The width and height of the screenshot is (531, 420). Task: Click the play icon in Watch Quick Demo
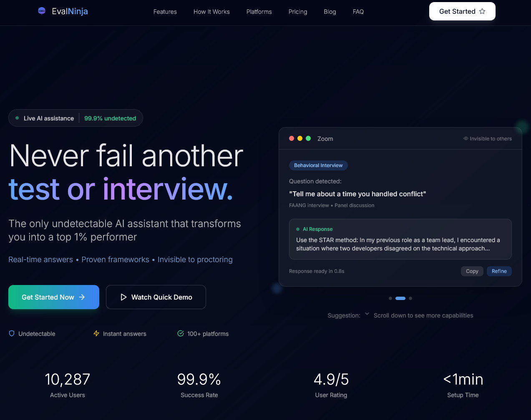coord(123,297)
